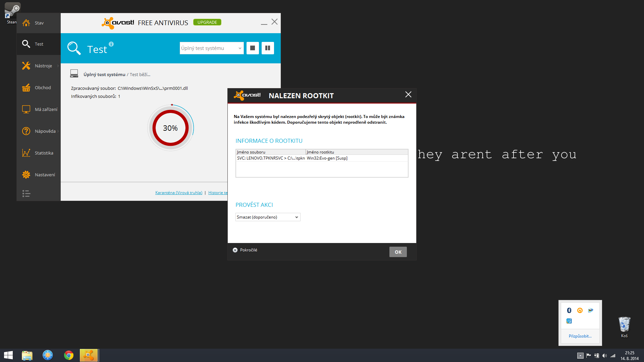Open the Nápověda help menu item
Screen dimensions: 644x362
click(45, 131)
